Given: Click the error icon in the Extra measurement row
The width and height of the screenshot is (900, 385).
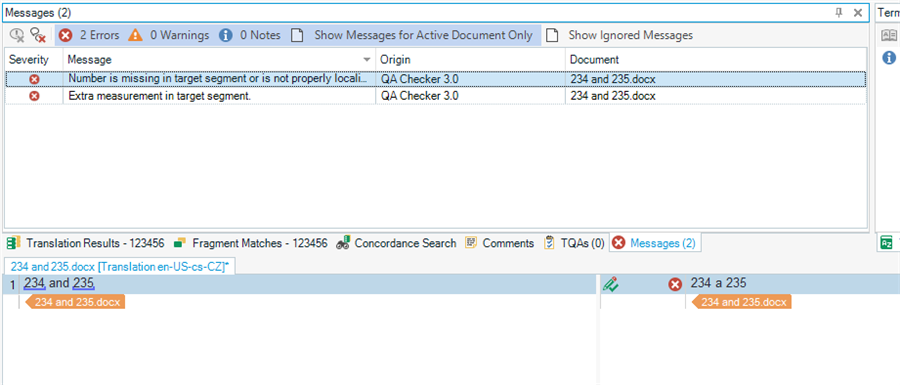Looking at the screenshot, I should click(34, 96).
